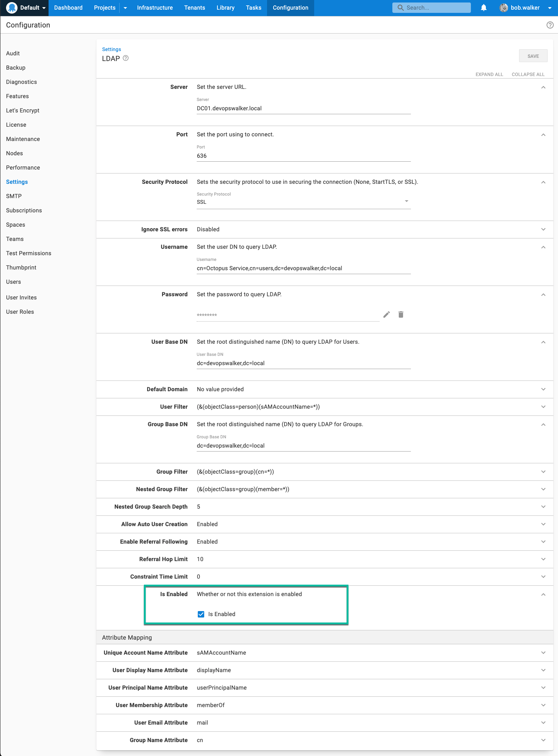This screenshot has height=756, width=558.
Task: Select the Configuration tab
Action: tap(291, 8)
